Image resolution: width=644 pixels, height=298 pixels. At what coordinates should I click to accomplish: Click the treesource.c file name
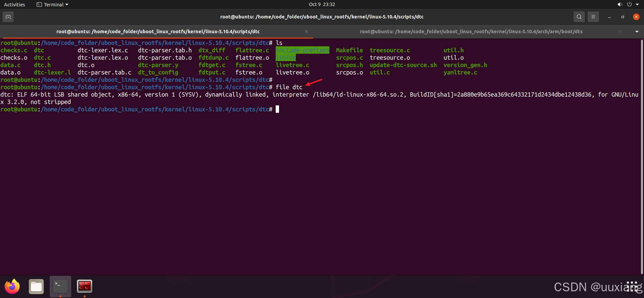coord(390,50)
